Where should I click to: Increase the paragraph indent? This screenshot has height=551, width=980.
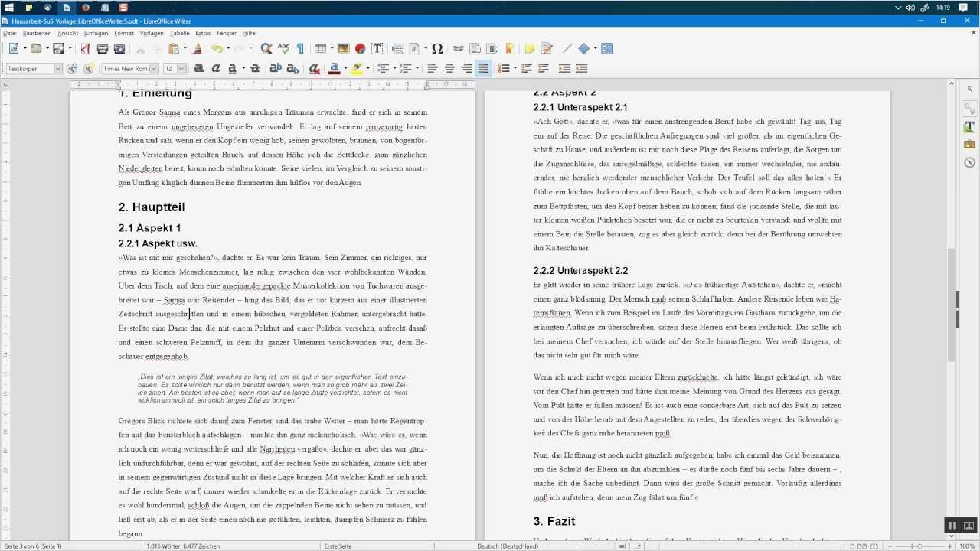[564, 69]
